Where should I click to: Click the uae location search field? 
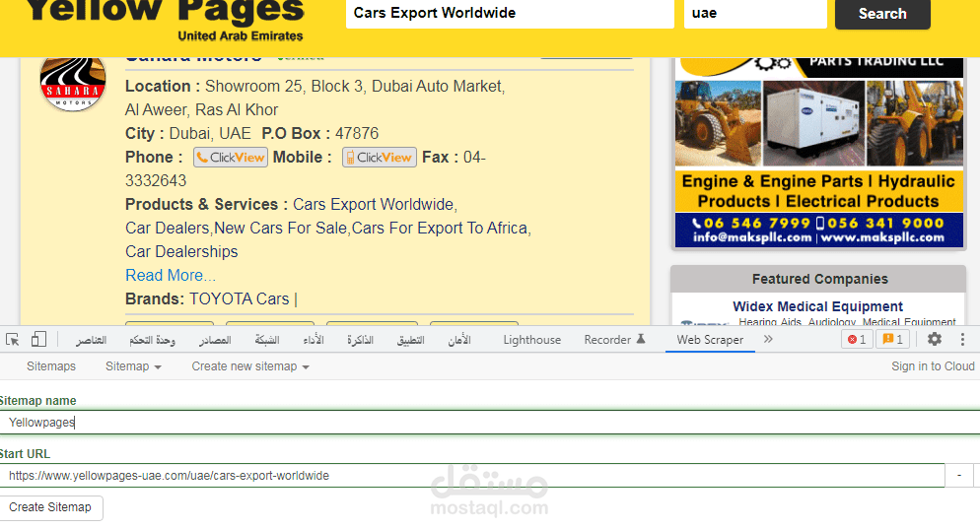755,13
